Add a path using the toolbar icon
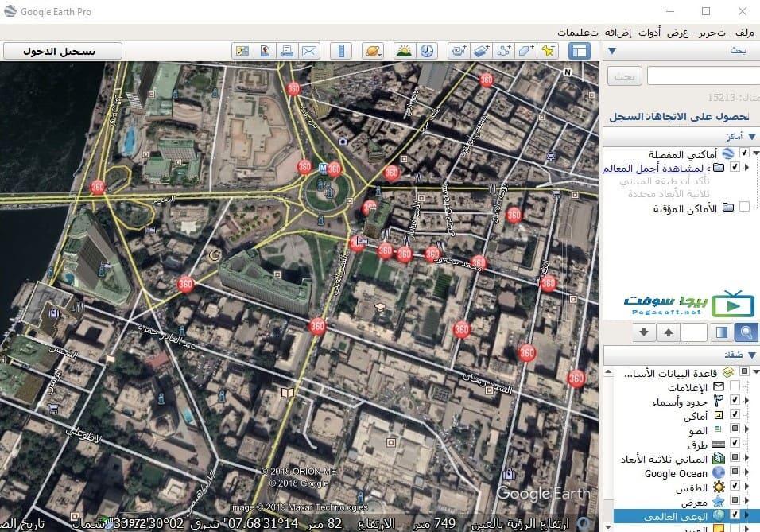 click(x=503, y=51)
